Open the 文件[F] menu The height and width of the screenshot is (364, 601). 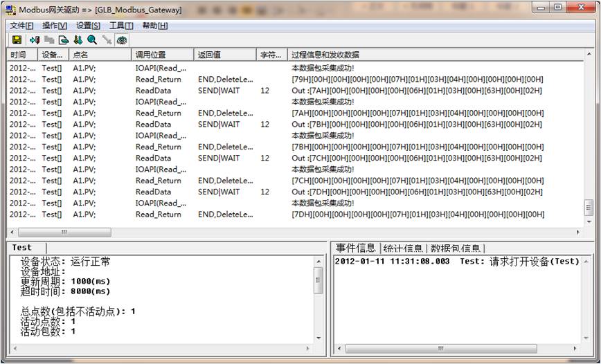(x=21, y=26)
